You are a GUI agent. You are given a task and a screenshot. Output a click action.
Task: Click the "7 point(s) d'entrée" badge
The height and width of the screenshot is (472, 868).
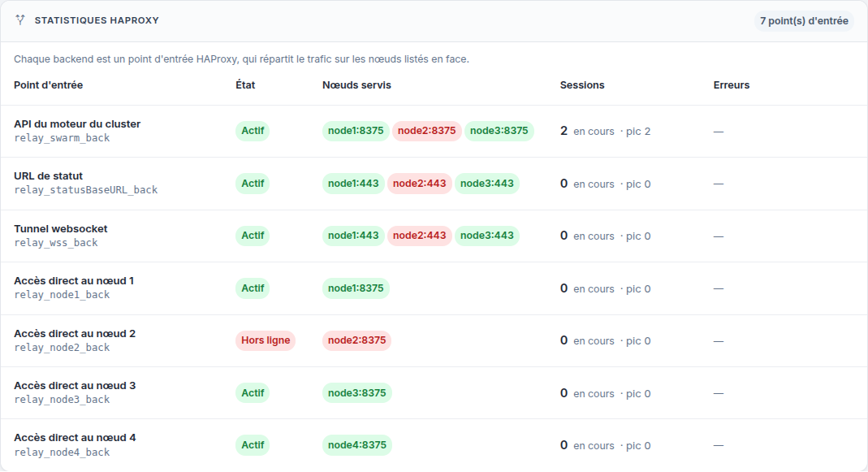pyautogui.click(x=804, y=21)
